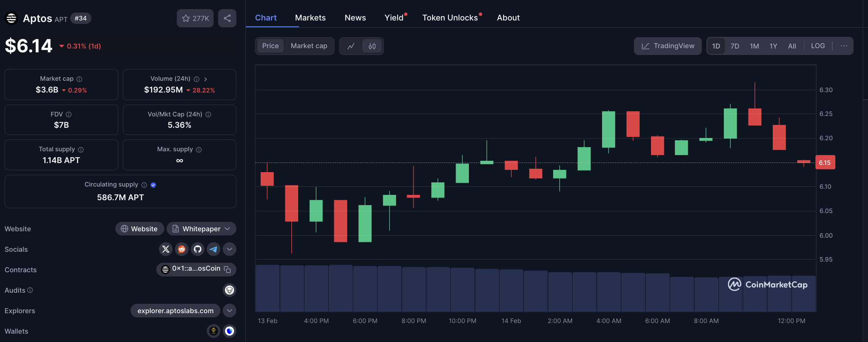Click the 6.15 current price label
The image size is (868, 342).
[x=825, y=163]
